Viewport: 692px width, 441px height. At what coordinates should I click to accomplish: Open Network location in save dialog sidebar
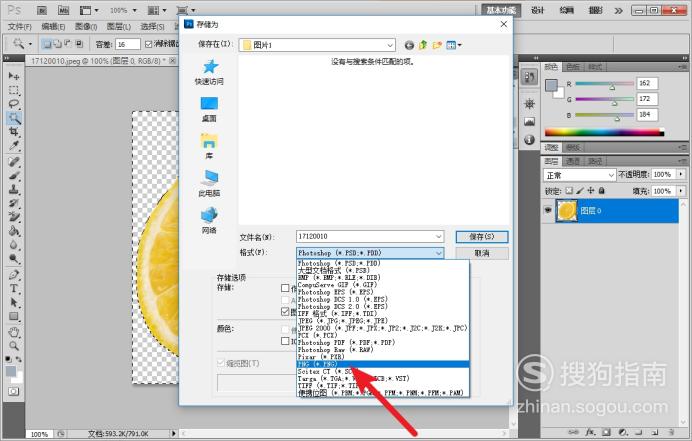[x=209, y=221]
